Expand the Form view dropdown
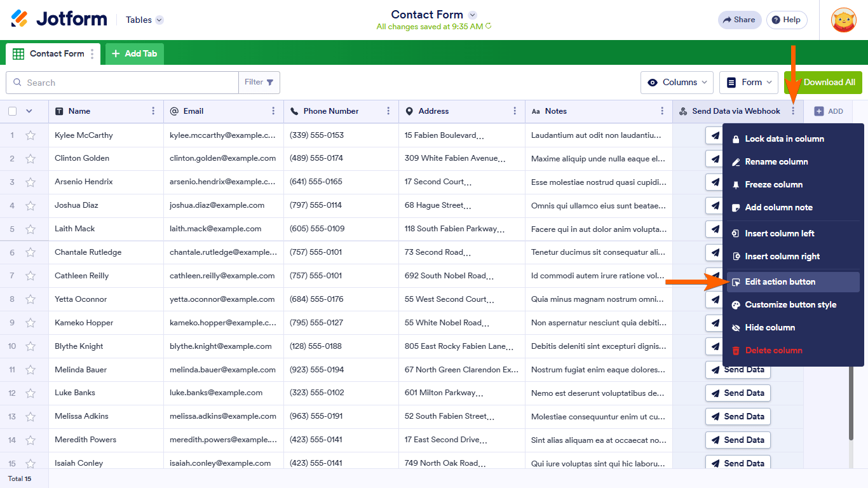Screen dimensions: 868x488 coord(750,83)
